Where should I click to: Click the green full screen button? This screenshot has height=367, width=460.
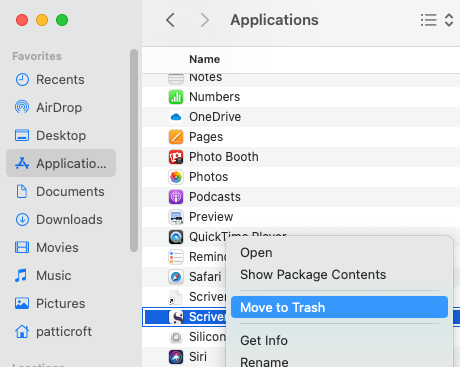[62, 20]
